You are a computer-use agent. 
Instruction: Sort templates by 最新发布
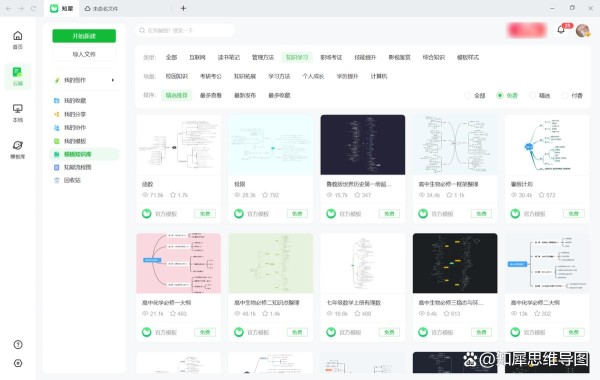245,95
